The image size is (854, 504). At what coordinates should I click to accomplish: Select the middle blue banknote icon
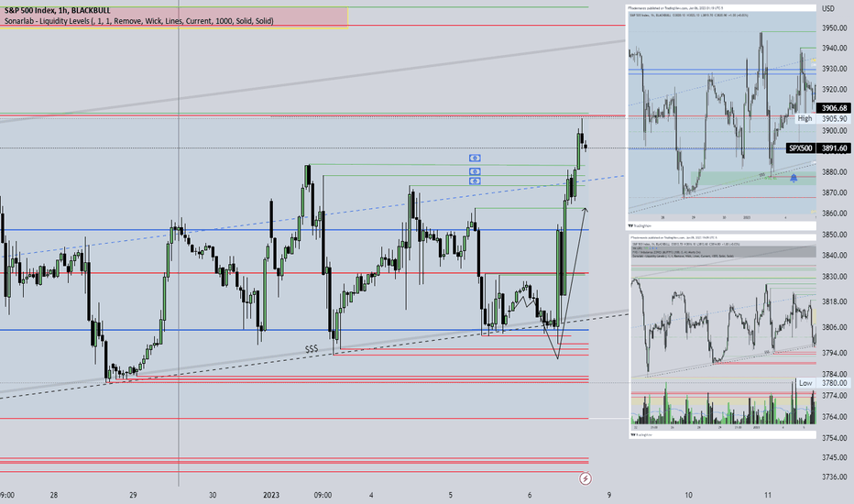[x=475, y=171]
